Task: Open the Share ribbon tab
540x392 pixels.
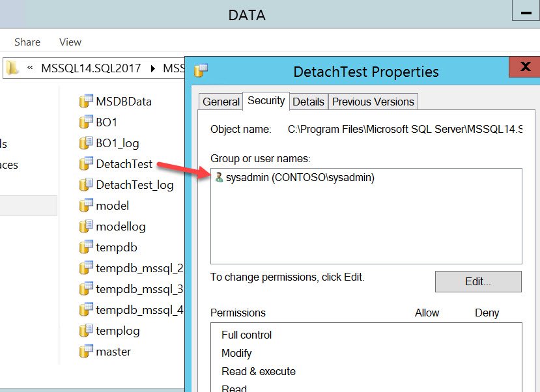Action: pos(27,42)
